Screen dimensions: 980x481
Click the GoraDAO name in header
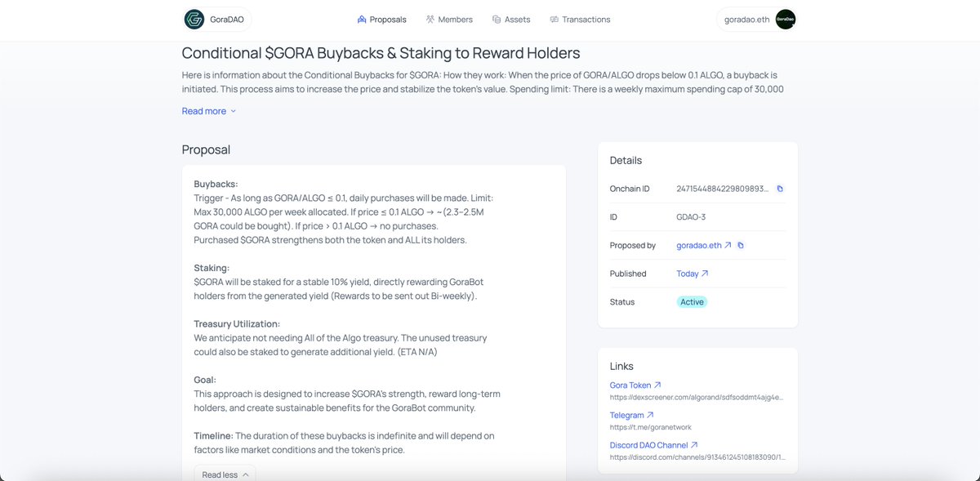tap(226, 19)
